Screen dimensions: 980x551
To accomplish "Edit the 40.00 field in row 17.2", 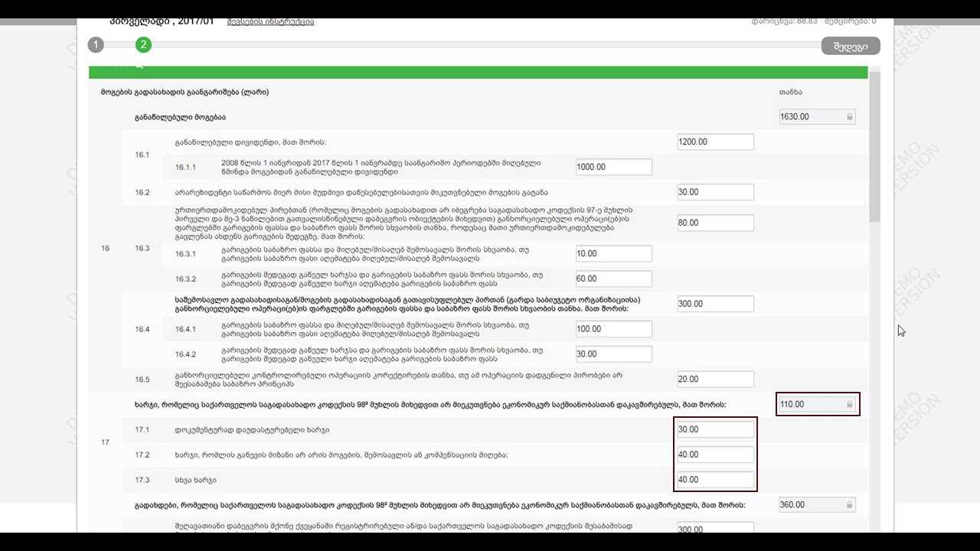I will point(715,455).
